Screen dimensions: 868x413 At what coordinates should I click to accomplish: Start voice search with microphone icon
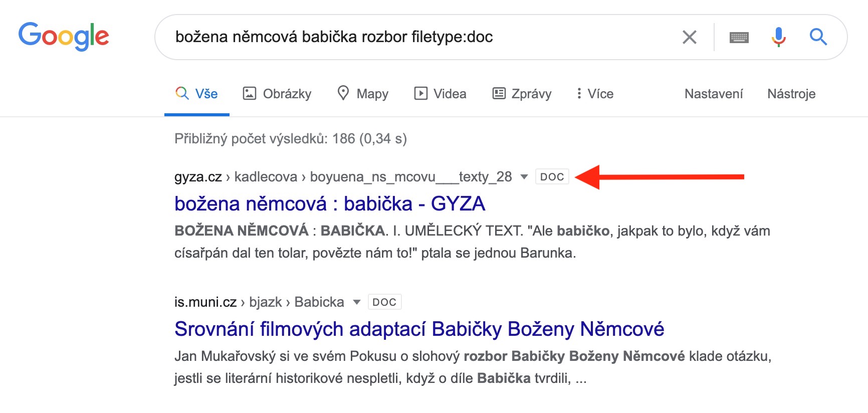(778, 37)
